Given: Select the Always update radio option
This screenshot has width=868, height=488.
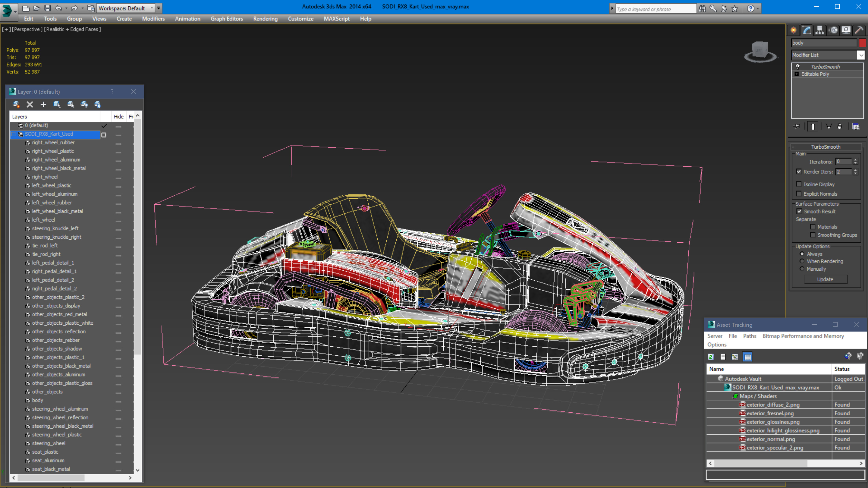Looking at the screenshot, I should 802,254.
